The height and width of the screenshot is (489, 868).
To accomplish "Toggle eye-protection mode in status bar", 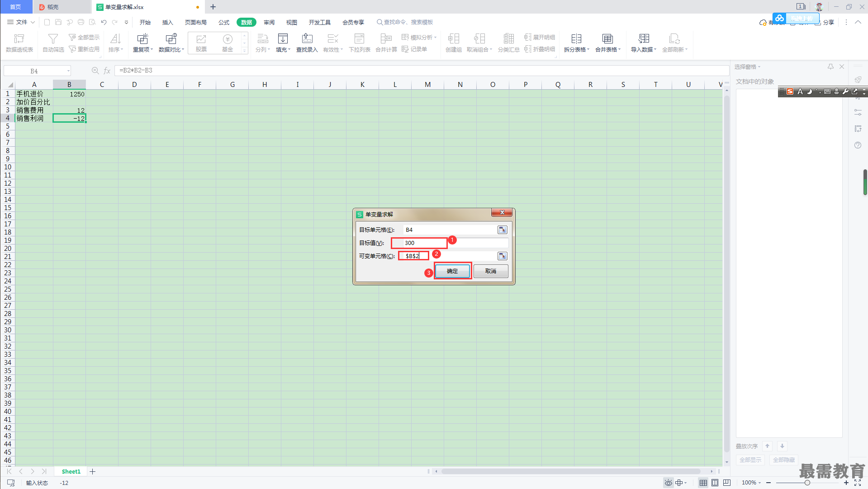I will (668, 483).
